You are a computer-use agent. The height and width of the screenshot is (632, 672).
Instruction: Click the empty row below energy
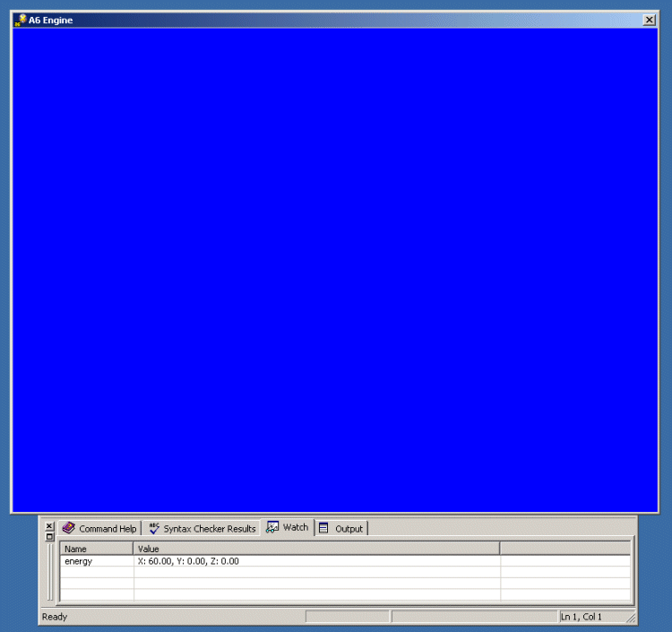coord(315,572)
